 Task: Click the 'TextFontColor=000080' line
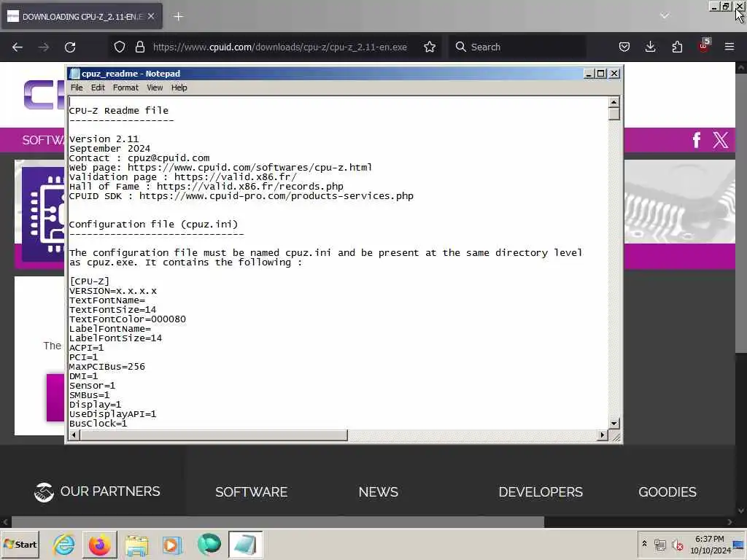[x=128, y=319]
